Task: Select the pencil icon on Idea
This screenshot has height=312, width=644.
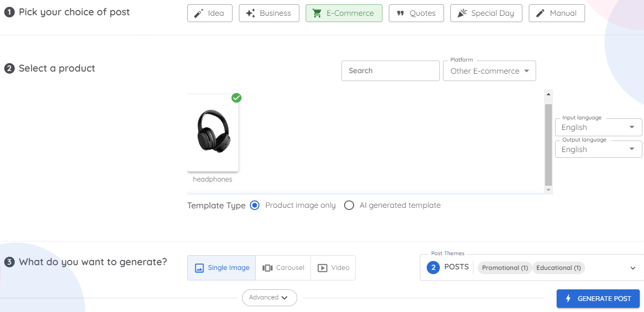Action: click(199, 13)
